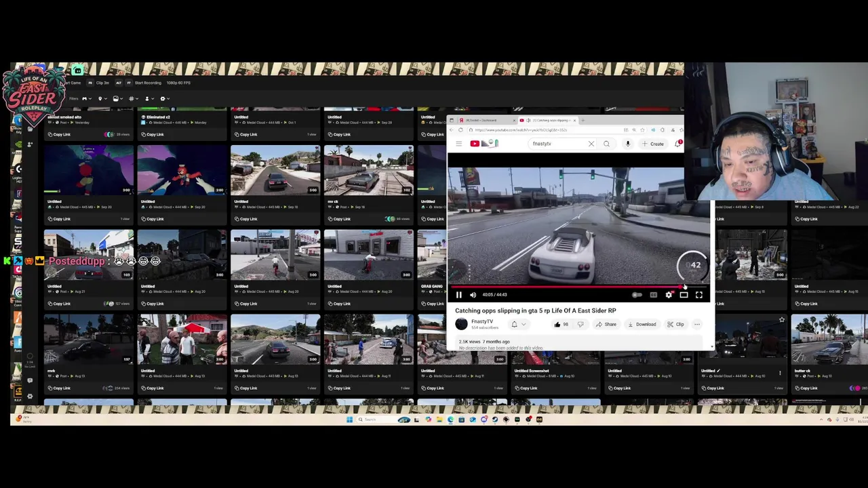
Task: Open the YouTube Create button
Action: click(x=654, y=144)
